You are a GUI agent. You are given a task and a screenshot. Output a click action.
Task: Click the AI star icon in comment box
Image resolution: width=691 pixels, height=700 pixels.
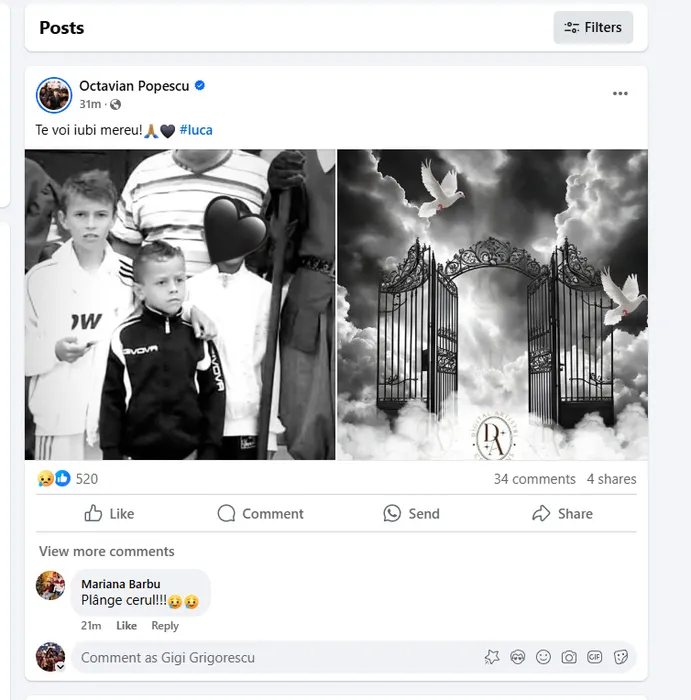[x=492, y=657]
